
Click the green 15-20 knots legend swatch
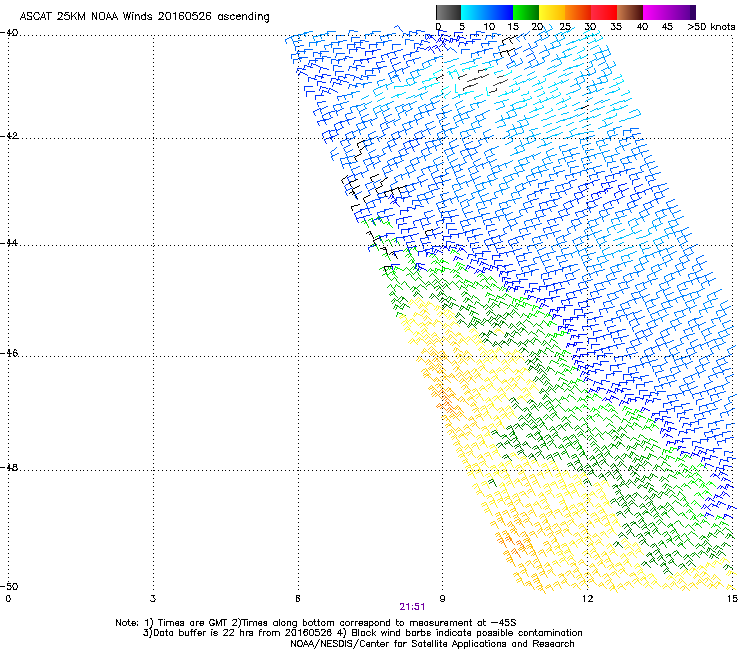tap(526, 12)
